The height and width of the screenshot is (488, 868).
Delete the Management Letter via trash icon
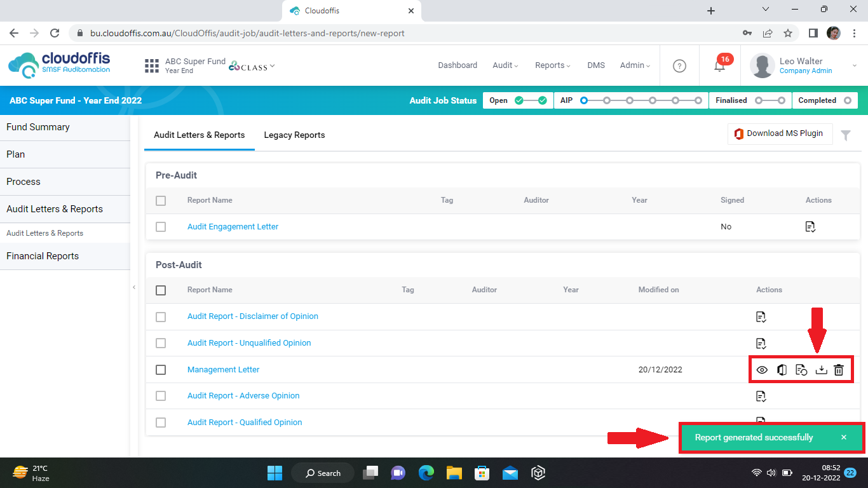839,370
